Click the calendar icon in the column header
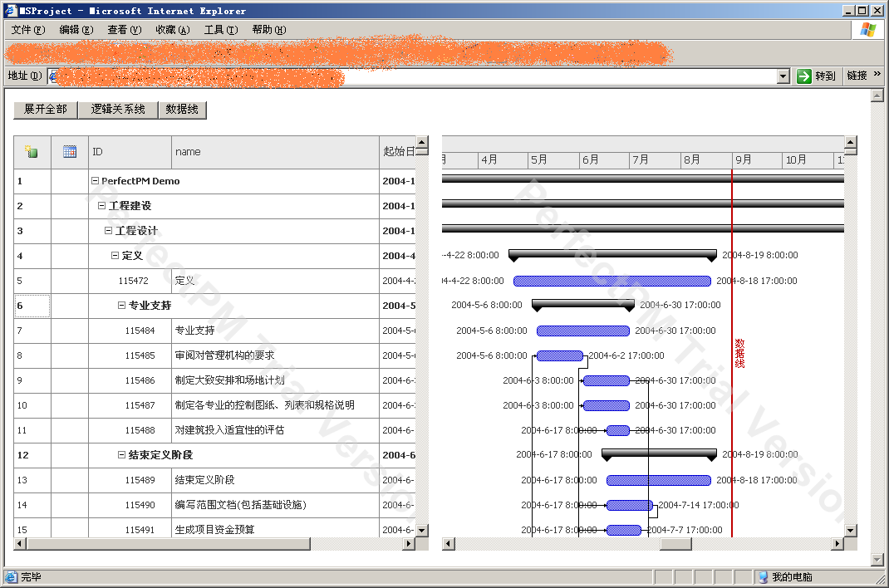 point(70,152)
